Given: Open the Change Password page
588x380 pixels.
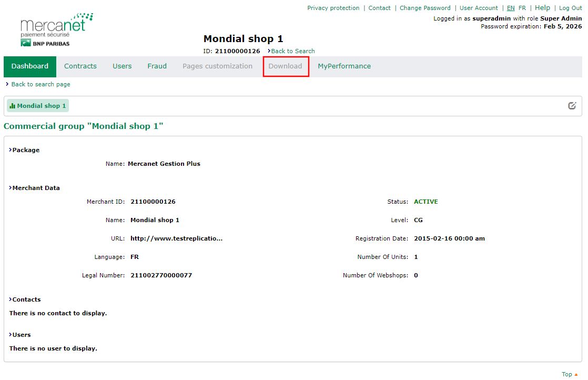Looking at the screenshot, I should [x=425, y=8].
